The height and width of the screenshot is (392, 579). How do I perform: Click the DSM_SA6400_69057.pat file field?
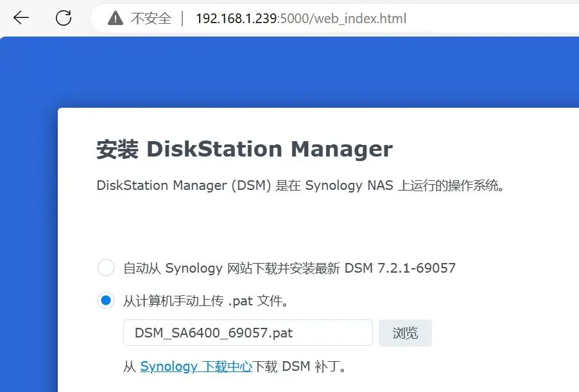[248, 333]
